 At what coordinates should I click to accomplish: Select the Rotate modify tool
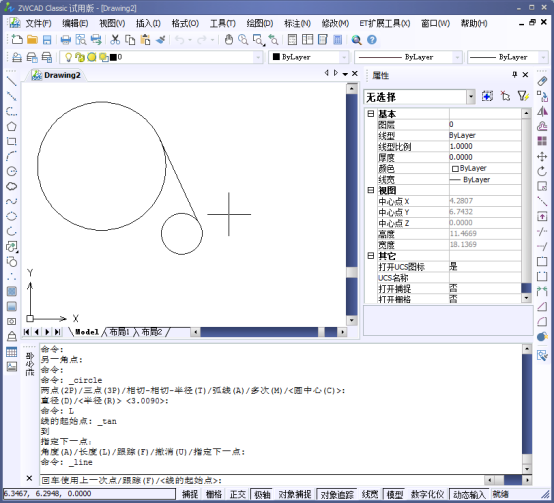(542, 171)
